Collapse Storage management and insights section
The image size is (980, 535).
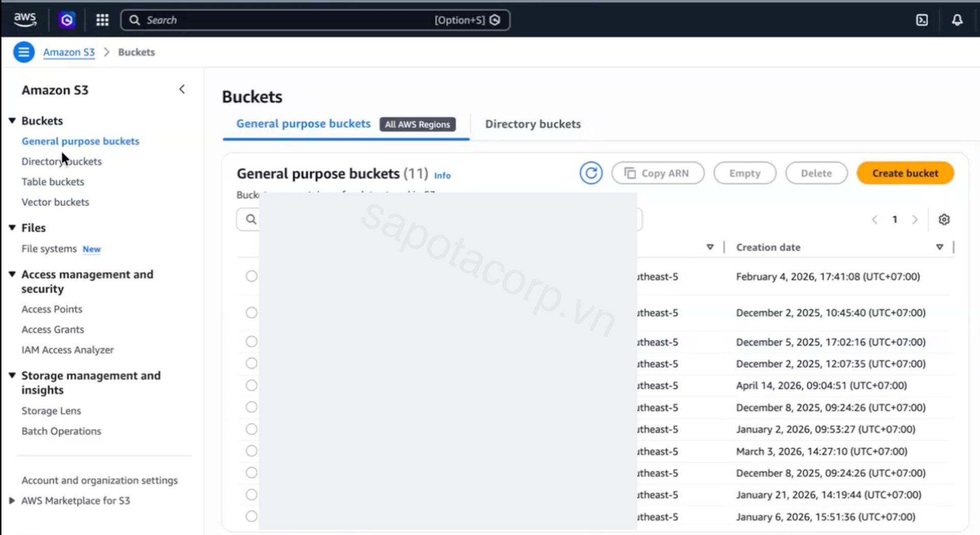click(12, 375)
